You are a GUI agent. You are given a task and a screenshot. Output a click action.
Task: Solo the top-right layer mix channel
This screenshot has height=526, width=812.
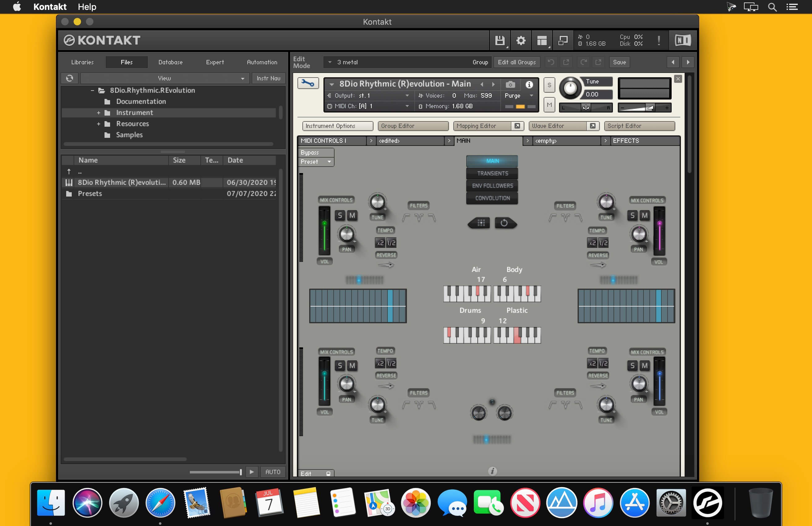tap(632, 215)
